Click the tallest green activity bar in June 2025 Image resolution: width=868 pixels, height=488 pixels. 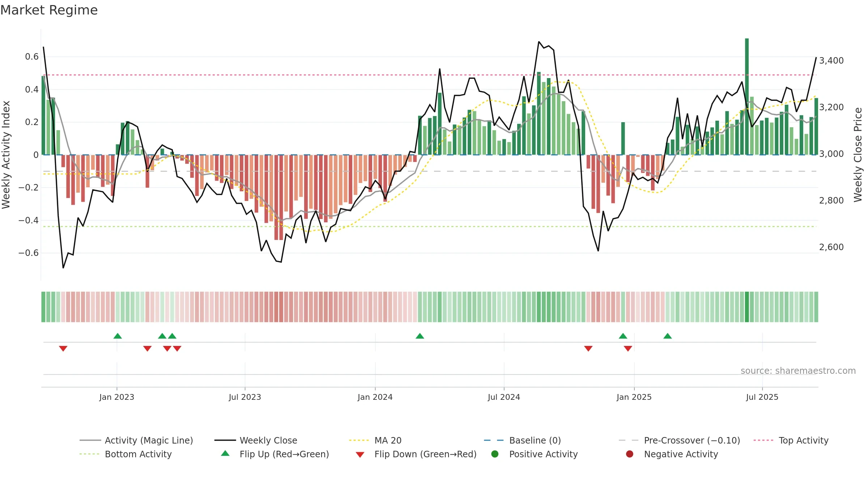point(747,97)
